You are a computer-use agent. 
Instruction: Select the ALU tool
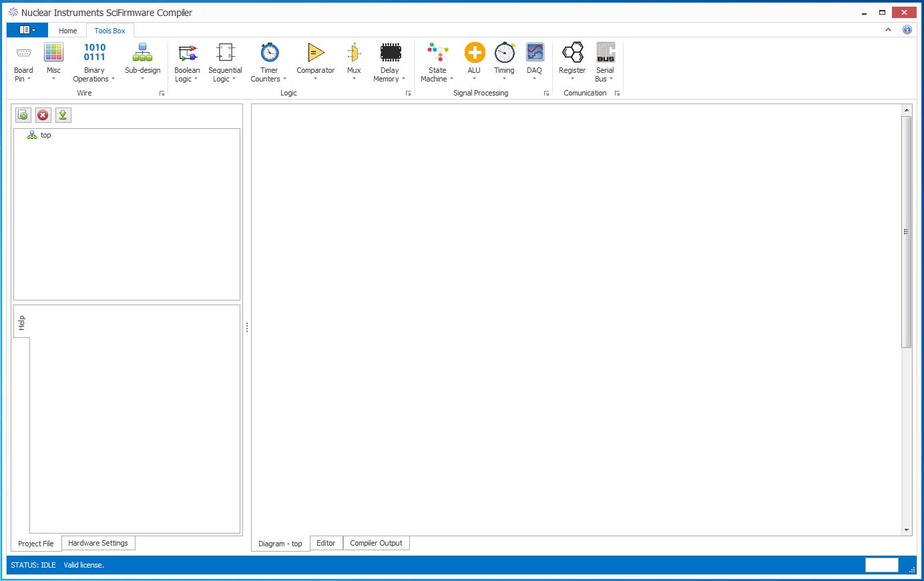pyautogui.click(x=474, y=63)
